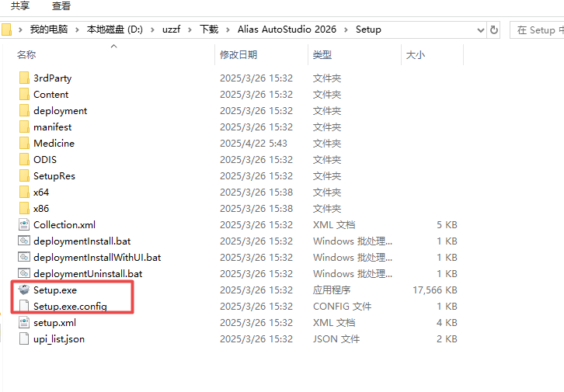The image size is (564, 392).
Task: Click the refresh button beside address bar
Action: pyautogui.click(x=494, y=29)
